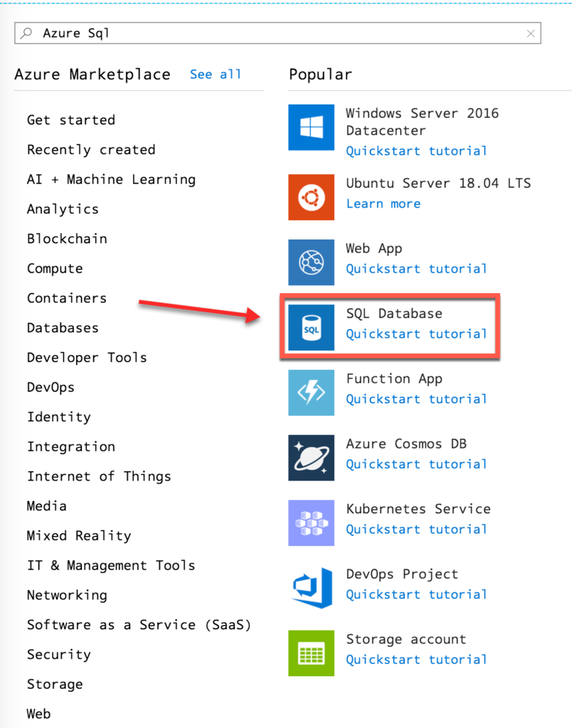Click the Web App globe icon
Screen dimensions: 572x728
pyautogui.click(x=311, y=262)
